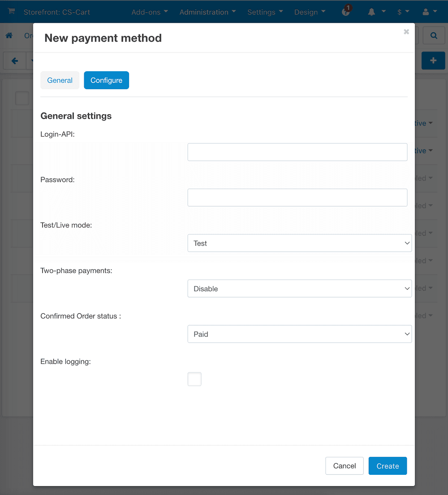Click the home icon in the breadcrumb
This screenshot has width=448, height=495.
[x=9, y=35]
